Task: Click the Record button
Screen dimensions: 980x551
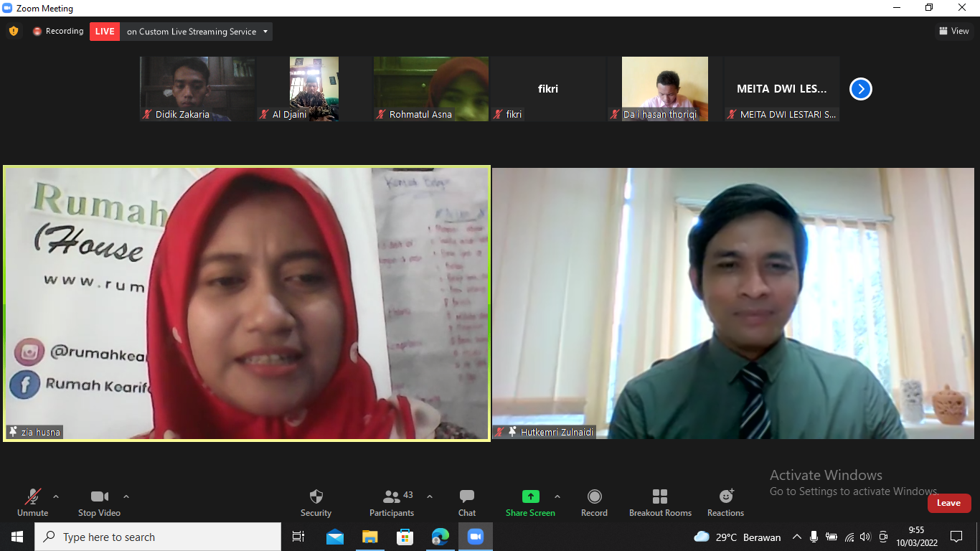Action: tap(594, 502)
